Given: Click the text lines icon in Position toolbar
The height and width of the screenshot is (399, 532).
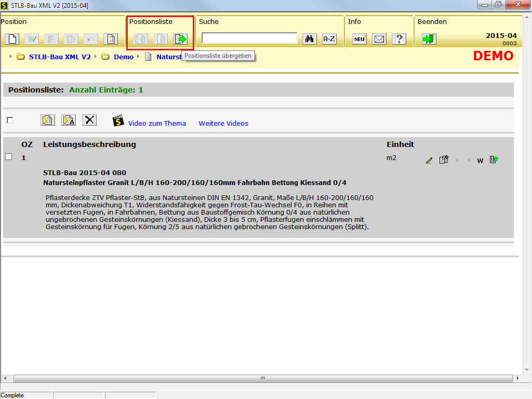Looking at the screenshot, I should point(51,39).
